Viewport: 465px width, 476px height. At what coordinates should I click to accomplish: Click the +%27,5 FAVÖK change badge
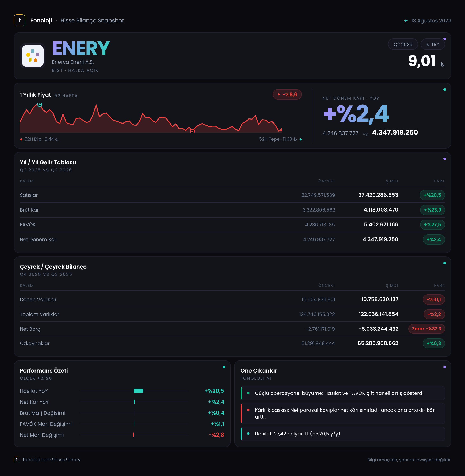pyautogui.click(x=432, y=225)
